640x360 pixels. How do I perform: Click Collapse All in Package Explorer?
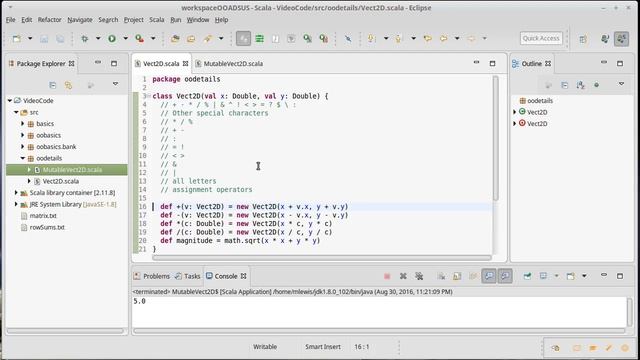(x=53, y=85)
